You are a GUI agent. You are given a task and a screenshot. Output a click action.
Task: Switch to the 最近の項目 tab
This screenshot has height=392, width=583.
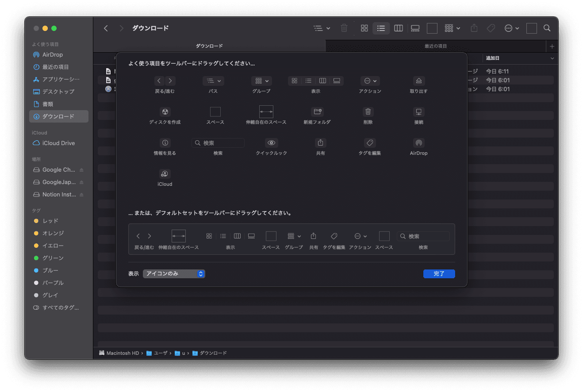(x=436, y=46)
